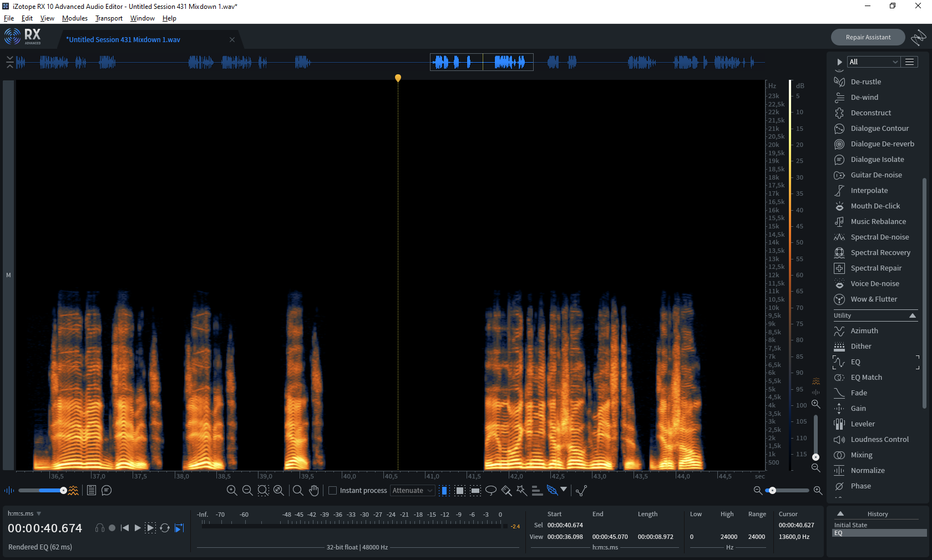The height and width of the screenshot is (560, 932).
Task: Click zoom out time icon in bottom toolbar
Action: point(247,490)
